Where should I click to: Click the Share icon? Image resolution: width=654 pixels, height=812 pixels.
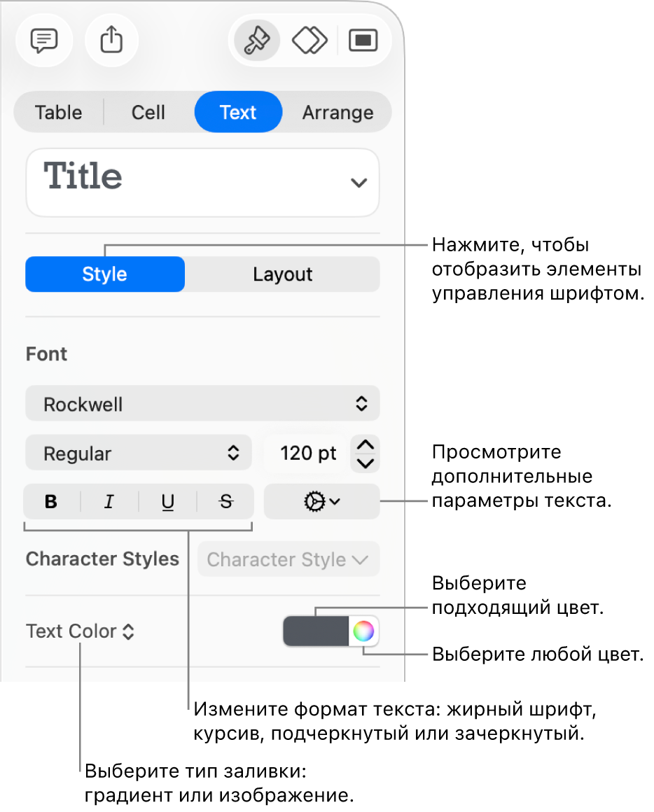111,41
